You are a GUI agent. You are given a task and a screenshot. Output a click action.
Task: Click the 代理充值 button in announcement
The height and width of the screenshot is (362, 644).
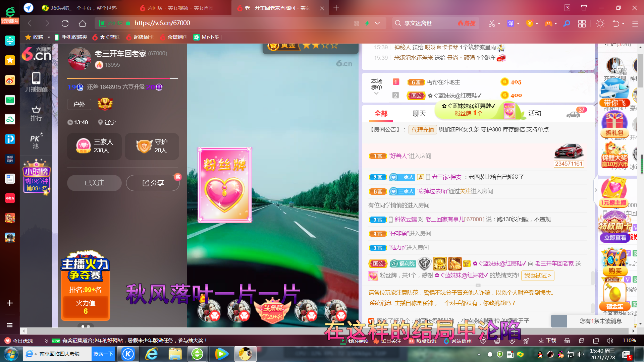pos(423,130)
